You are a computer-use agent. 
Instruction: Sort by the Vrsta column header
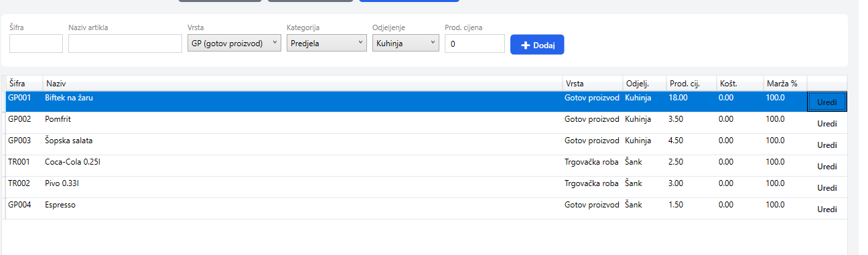coord(593,84)
